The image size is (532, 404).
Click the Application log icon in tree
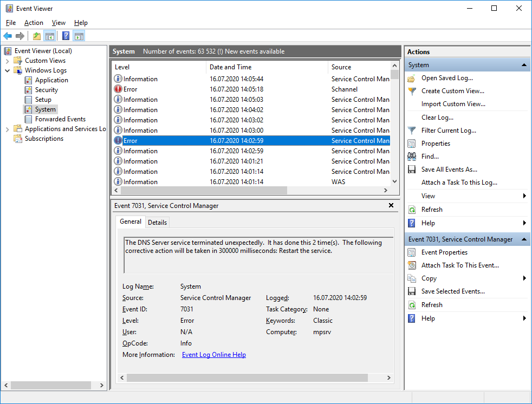(x=29, y=80)
